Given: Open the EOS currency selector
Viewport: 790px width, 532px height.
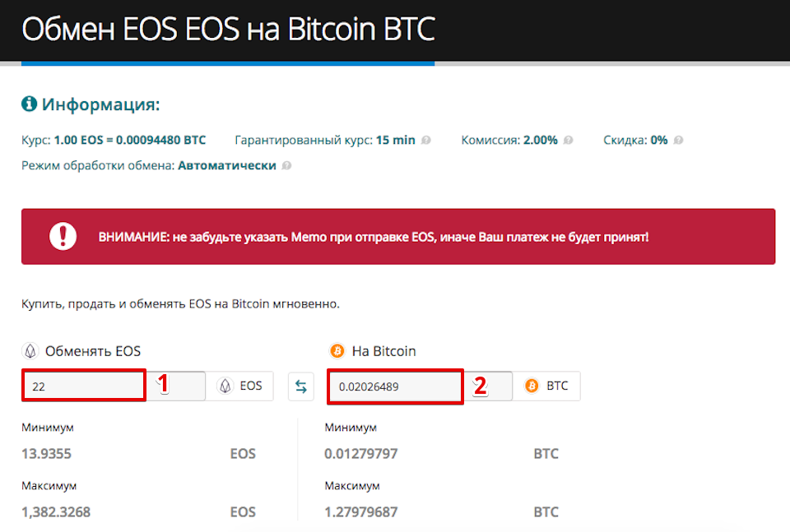Looking at the screenshot, I should (239, 386).
